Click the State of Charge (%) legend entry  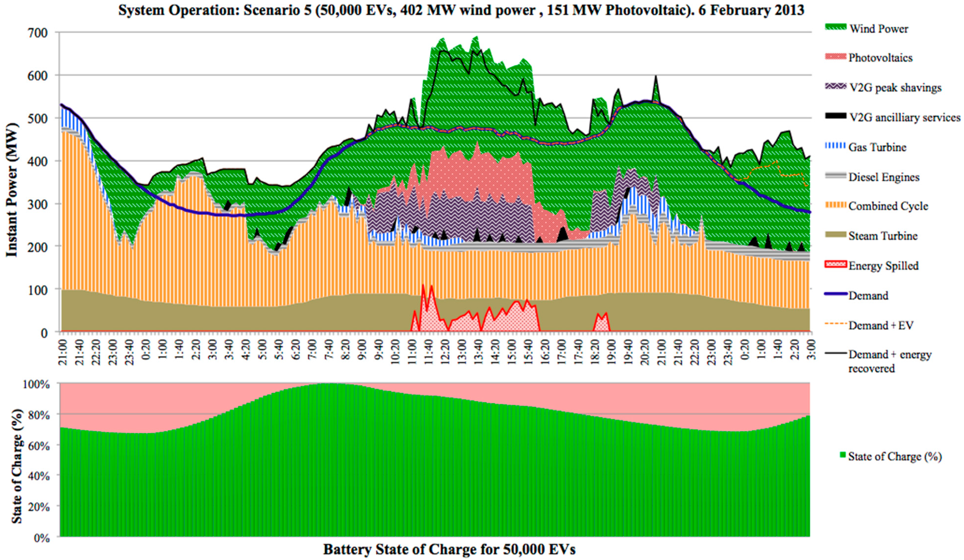click(891, 456)
